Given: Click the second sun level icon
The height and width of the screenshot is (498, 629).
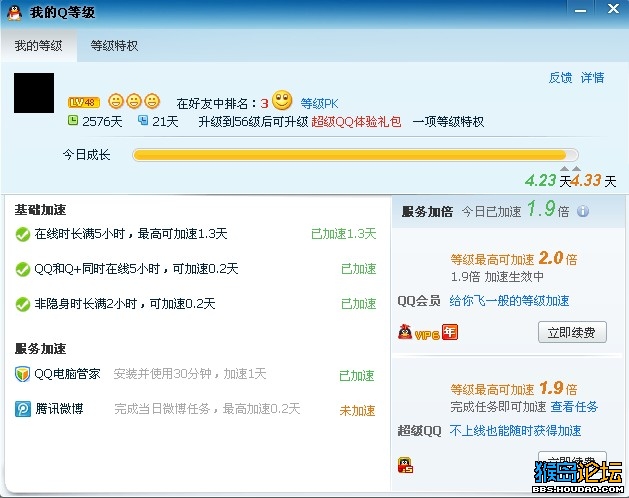Looking at the screenshot, I should [134, 101].
